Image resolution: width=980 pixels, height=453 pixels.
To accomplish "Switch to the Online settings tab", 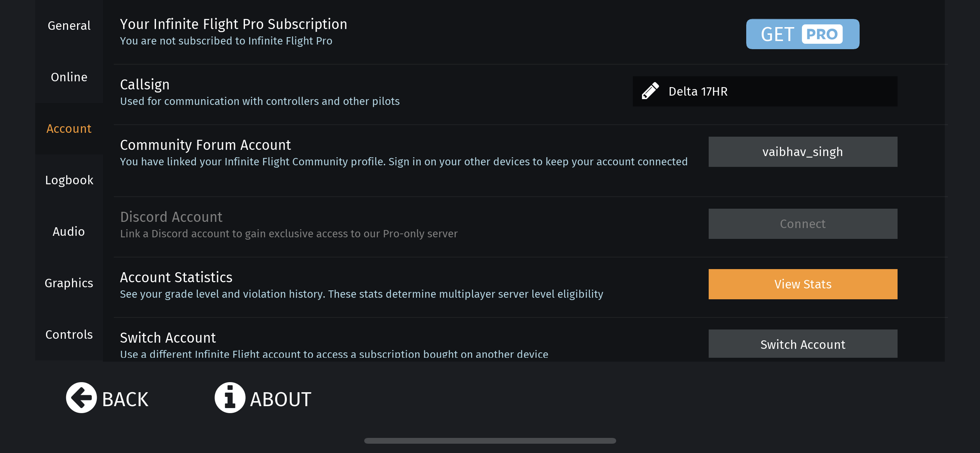I will [x=69, y=77].
